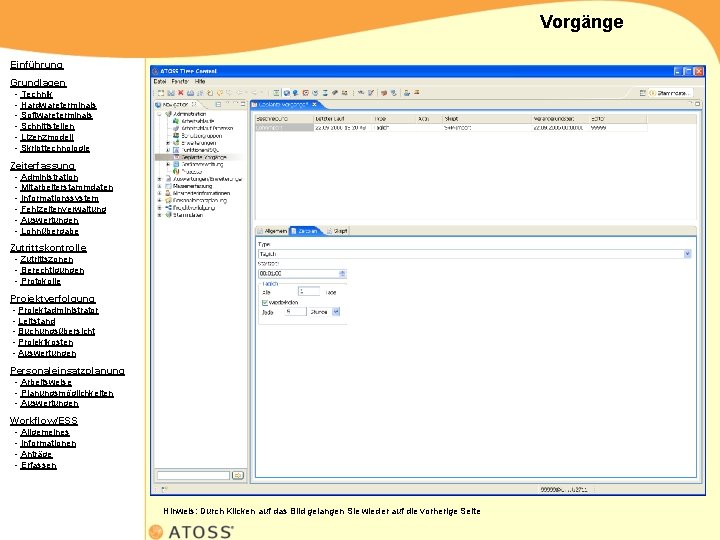This screenshot has width=720, height=540.
Task: Open the Fenster menu
Action: pyautogui.click(x=180, y=81)
